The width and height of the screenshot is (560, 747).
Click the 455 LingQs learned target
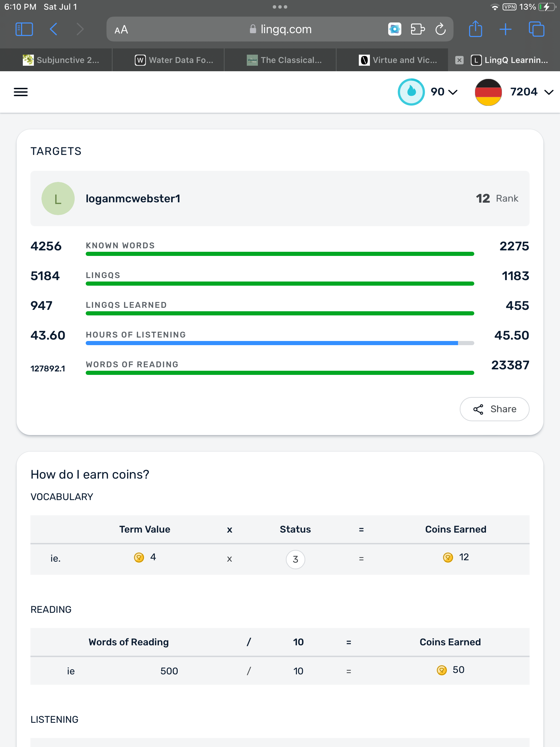517,306
